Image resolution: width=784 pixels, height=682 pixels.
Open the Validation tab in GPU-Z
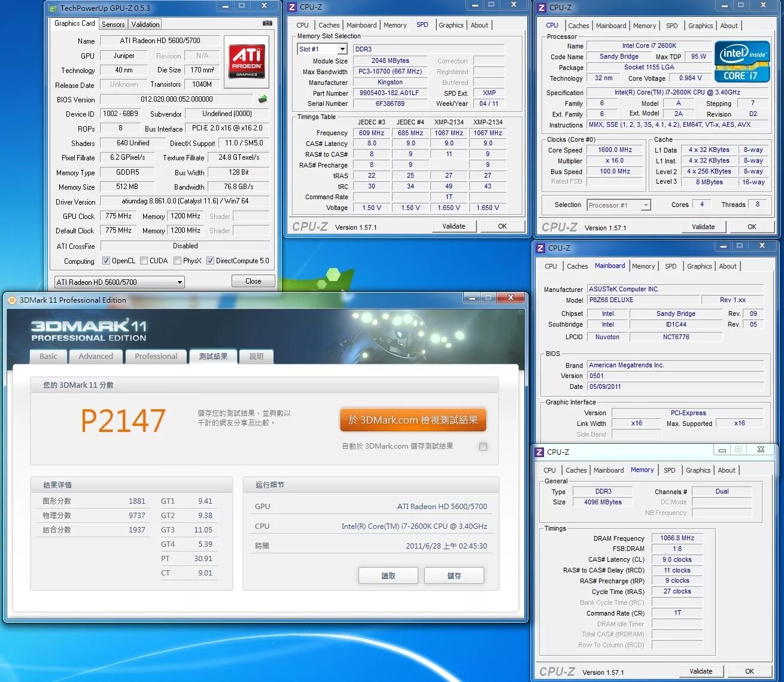point(145,25)
